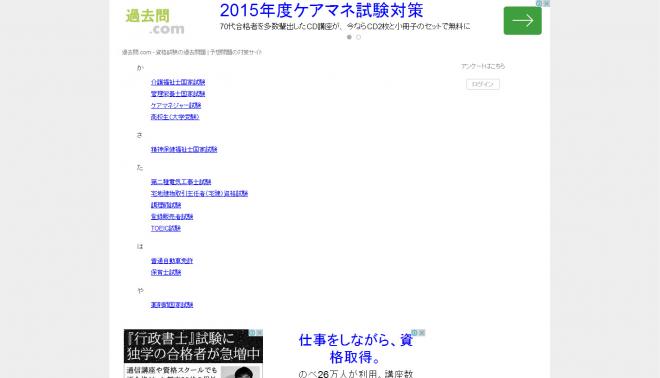Open ケアマネジャー試験 link
This screenshot has width=660, height=378.
[176, 105]
